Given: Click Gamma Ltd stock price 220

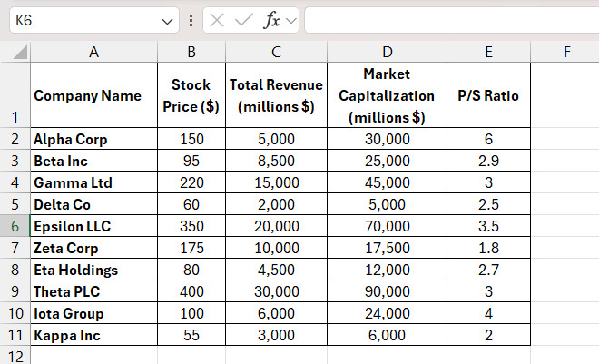Looking at the screenshot, I should [x=191, y=182].
